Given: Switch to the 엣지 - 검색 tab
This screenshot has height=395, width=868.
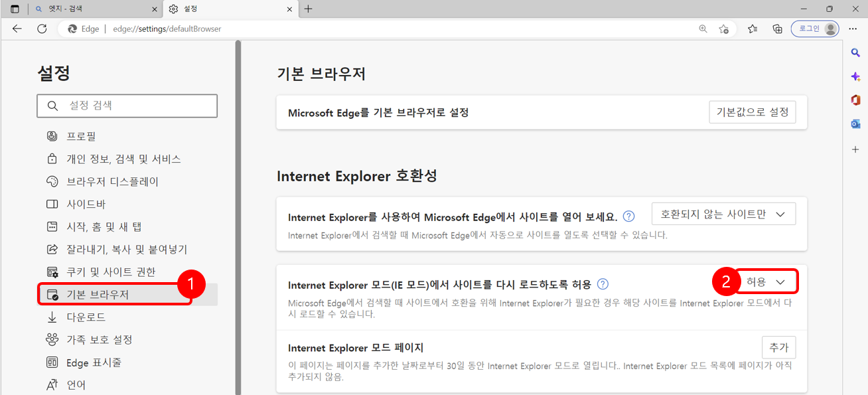Looking at the screenshot, I should click(x=96, y=9).
